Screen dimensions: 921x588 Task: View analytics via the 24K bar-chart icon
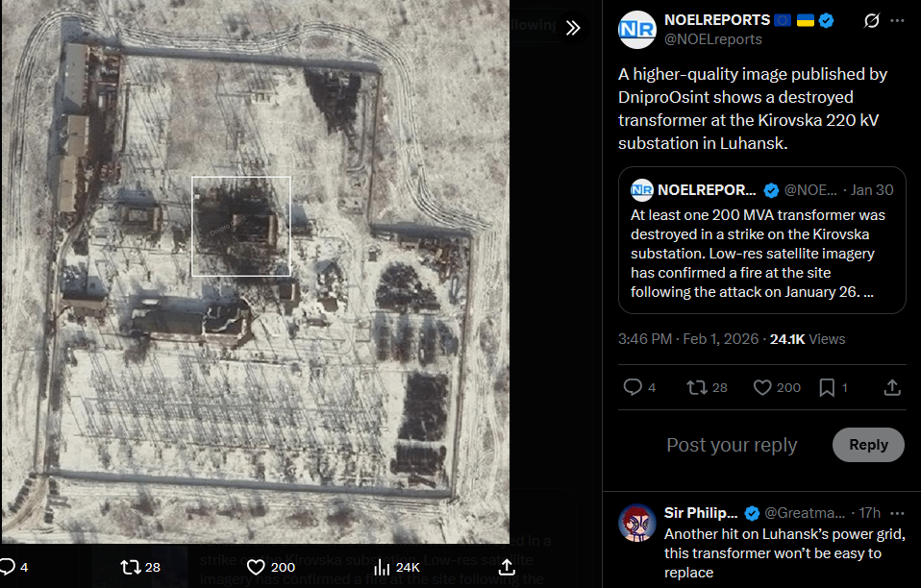(382, 567)
